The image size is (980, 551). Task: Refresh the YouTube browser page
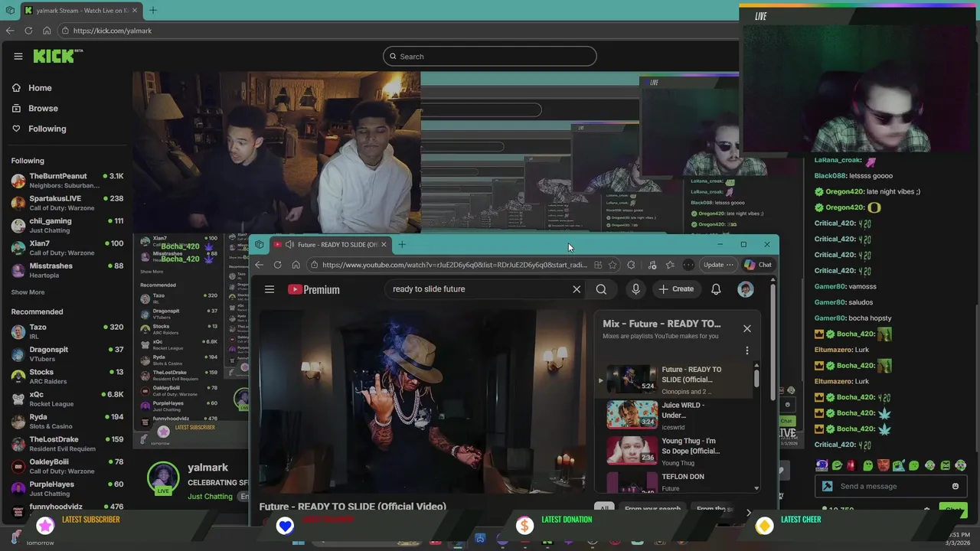pyautogui.click(x=278, y=265)
